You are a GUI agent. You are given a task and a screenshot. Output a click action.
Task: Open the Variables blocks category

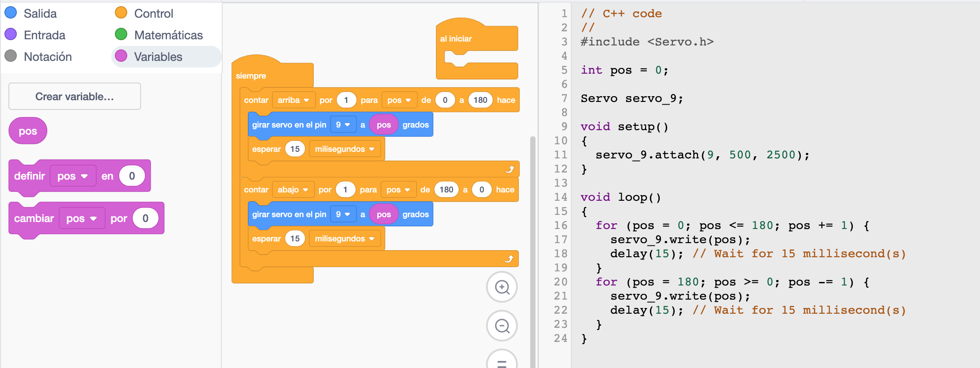[158, 56]
